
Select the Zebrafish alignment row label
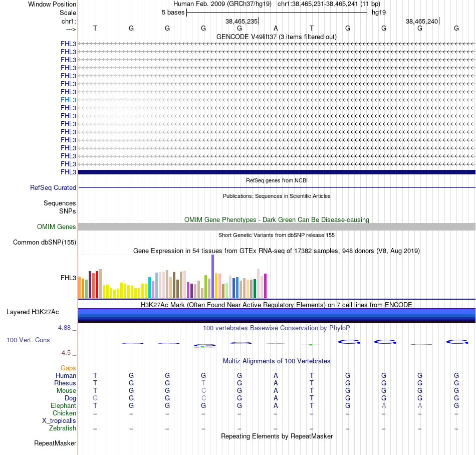point(63,428)
